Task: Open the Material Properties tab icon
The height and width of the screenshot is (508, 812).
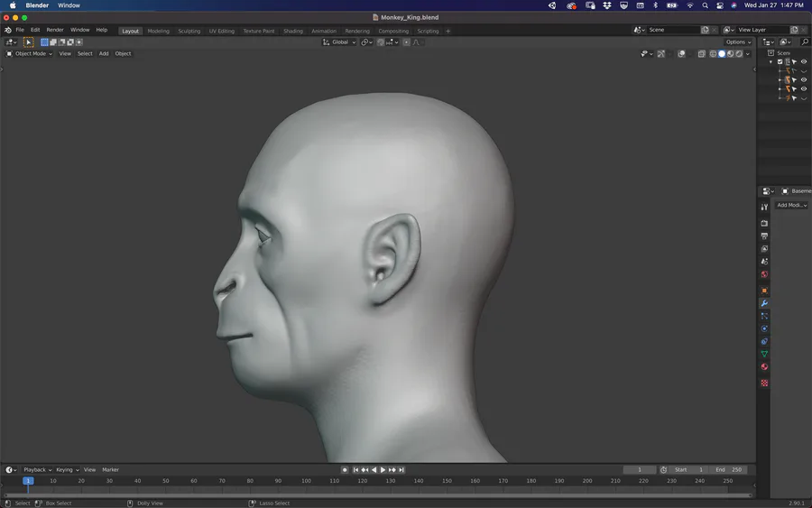Action: pyautogui.click(x=764, y=367)
